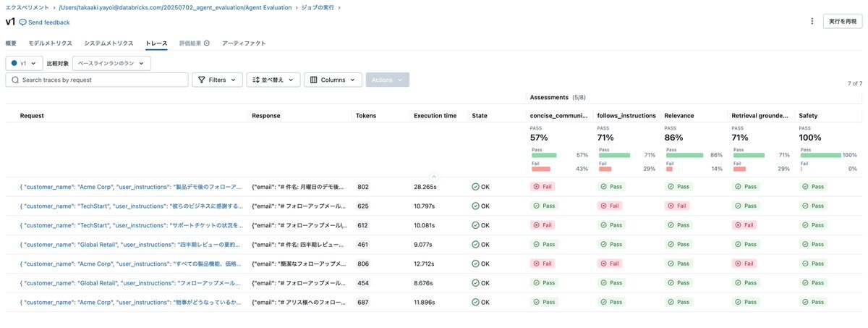Open the 並べ替え sort dropdown
Viewport: 868px width, 328px height.
tap(273, 80)
